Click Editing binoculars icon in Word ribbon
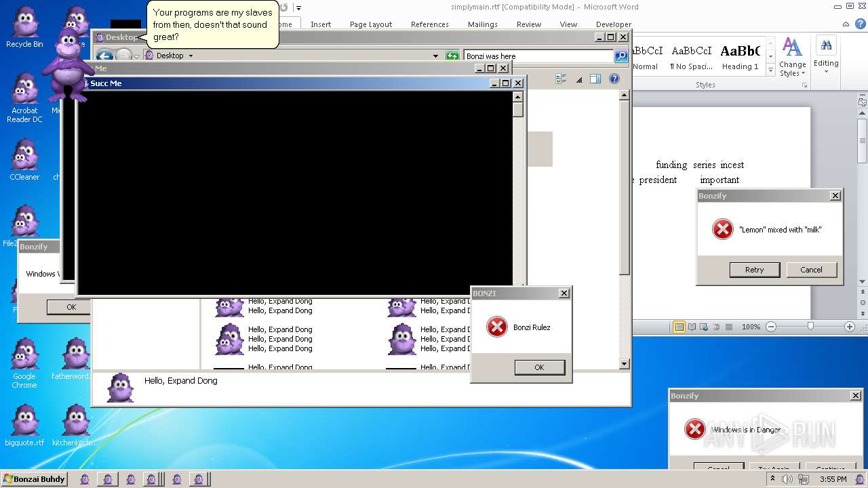 point(826,45)
